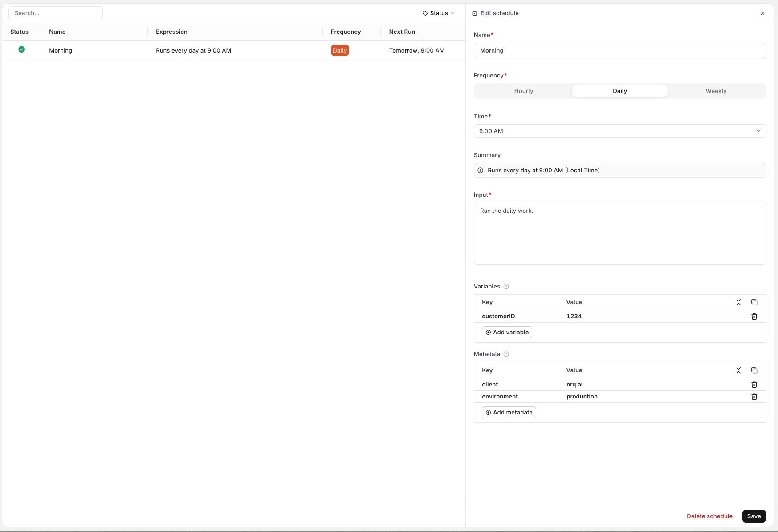Click the client metadata key cell
Screen dimensions: 778x532
point(490,385)
